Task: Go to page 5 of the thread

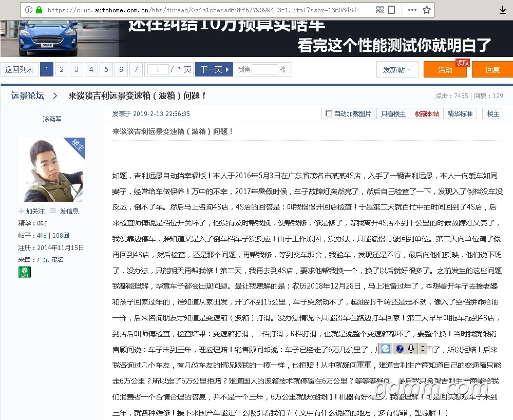Action: [x=106, y=69]
